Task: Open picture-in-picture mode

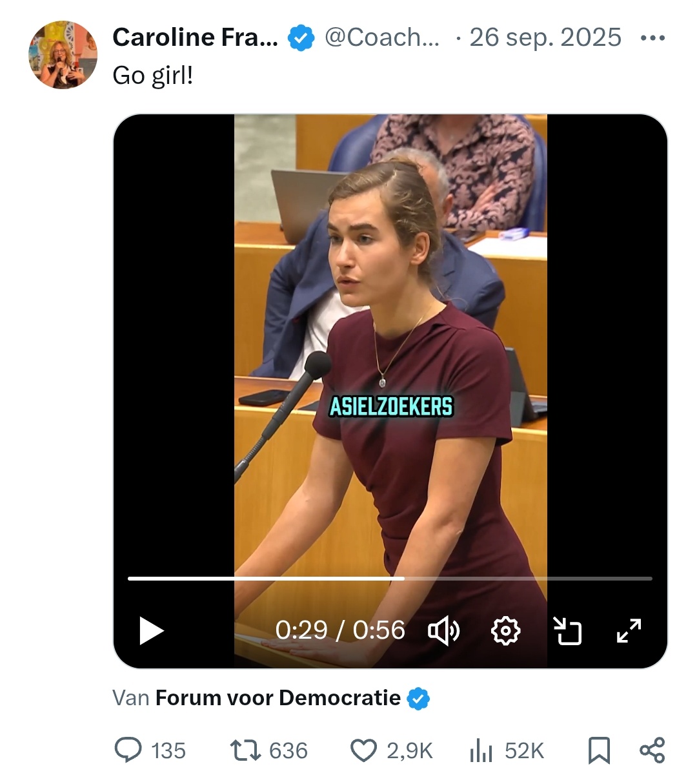Action: pyautogui.click(x=567, y=630)
